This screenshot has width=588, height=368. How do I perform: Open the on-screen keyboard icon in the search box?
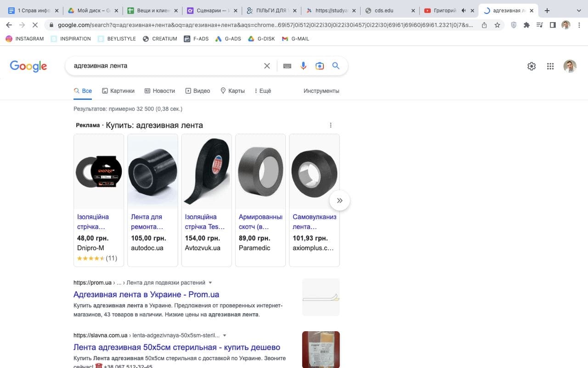pos(288,66)
